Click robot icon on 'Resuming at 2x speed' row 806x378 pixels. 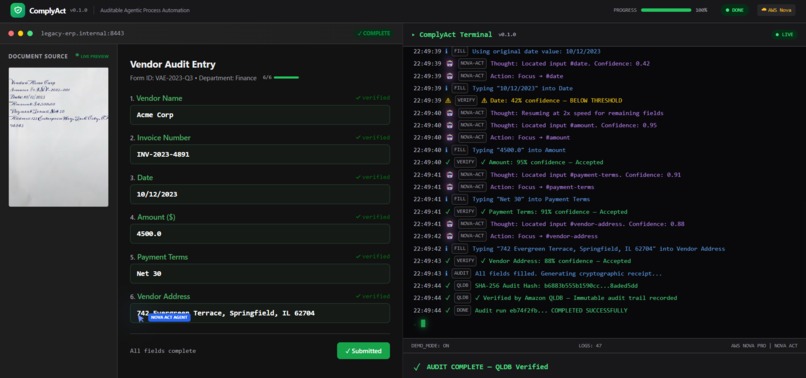tap(449, 113)
